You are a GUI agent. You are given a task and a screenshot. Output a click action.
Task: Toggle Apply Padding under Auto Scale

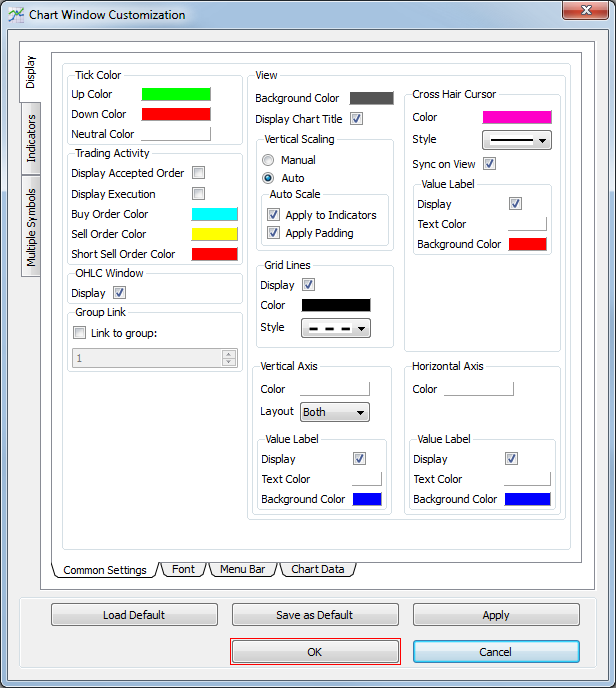(x=274, y=233)
